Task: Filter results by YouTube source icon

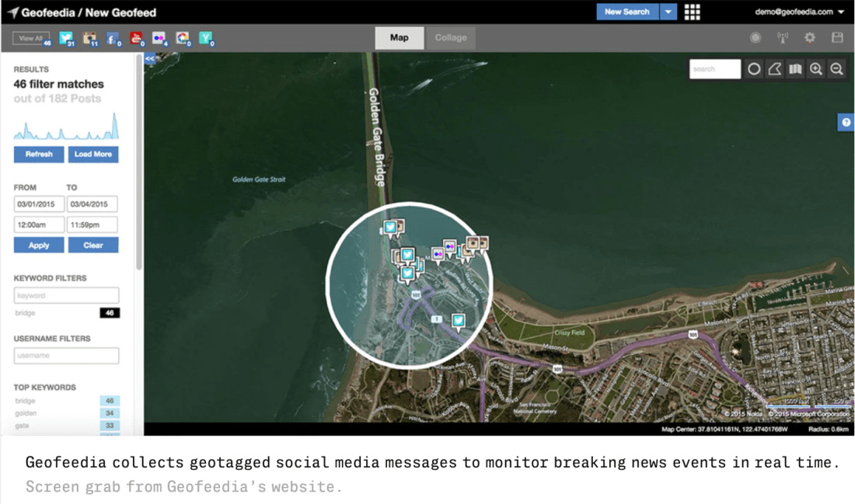Action: point(136,38)
